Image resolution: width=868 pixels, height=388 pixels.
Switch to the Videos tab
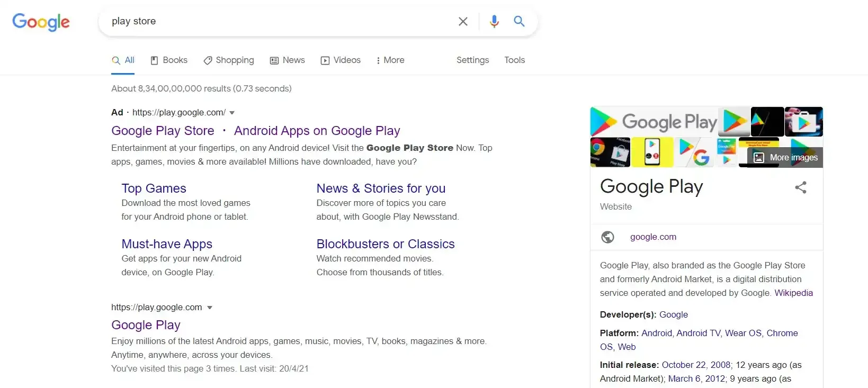pyautogui.click(x=341, y=60)
